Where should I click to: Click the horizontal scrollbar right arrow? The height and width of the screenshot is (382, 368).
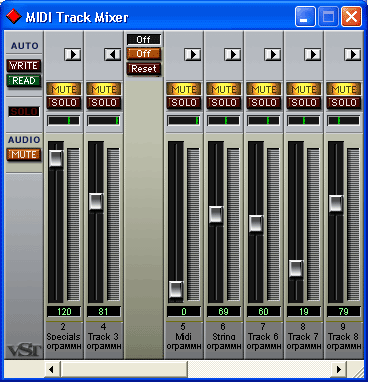coord(339,369)
